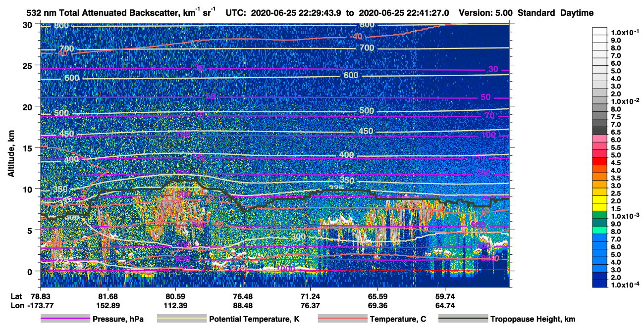644x330 pixels.
Task: Click the 'Standard' label in the title
Action: [x=537, y=13]
